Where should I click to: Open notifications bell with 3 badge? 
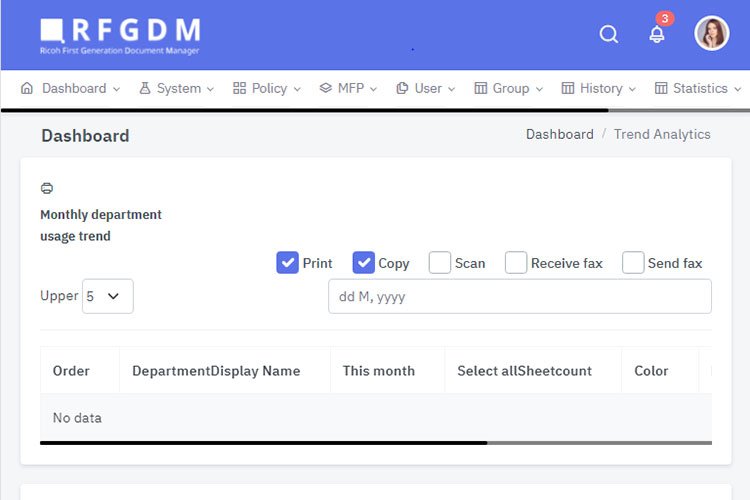tap(657, 34)
